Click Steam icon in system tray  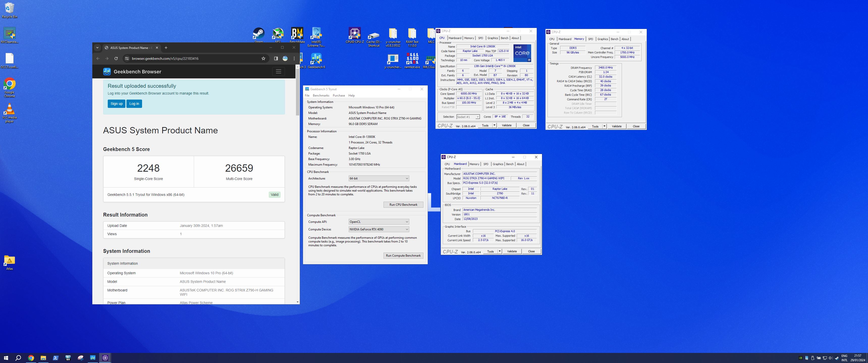tap(837, 358)
